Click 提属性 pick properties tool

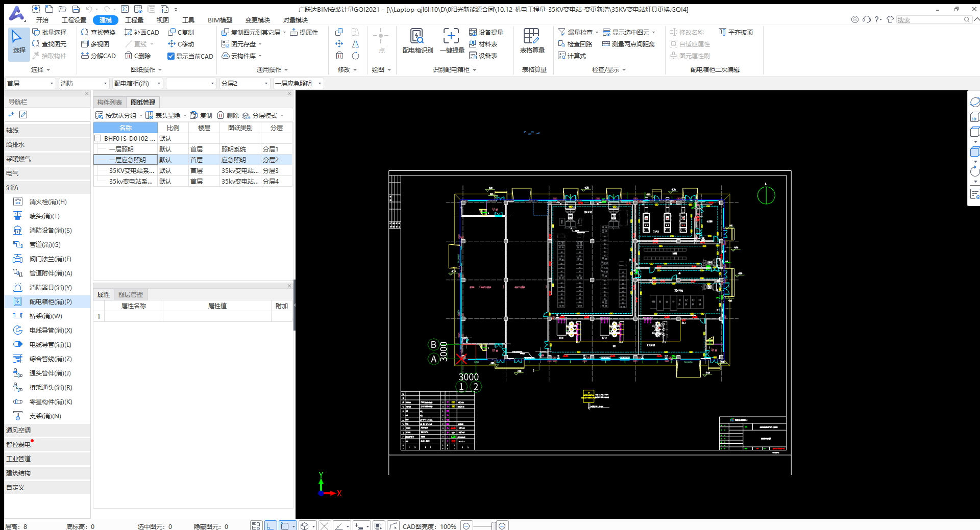click(304, 32)
